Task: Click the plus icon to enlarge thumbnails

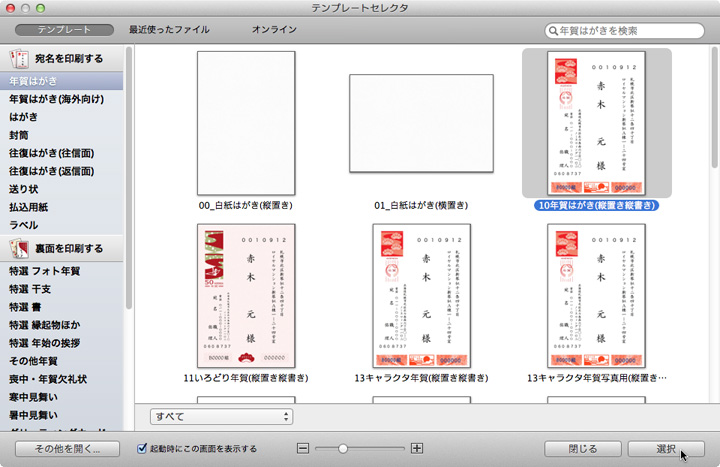Action: pos(417,449)
